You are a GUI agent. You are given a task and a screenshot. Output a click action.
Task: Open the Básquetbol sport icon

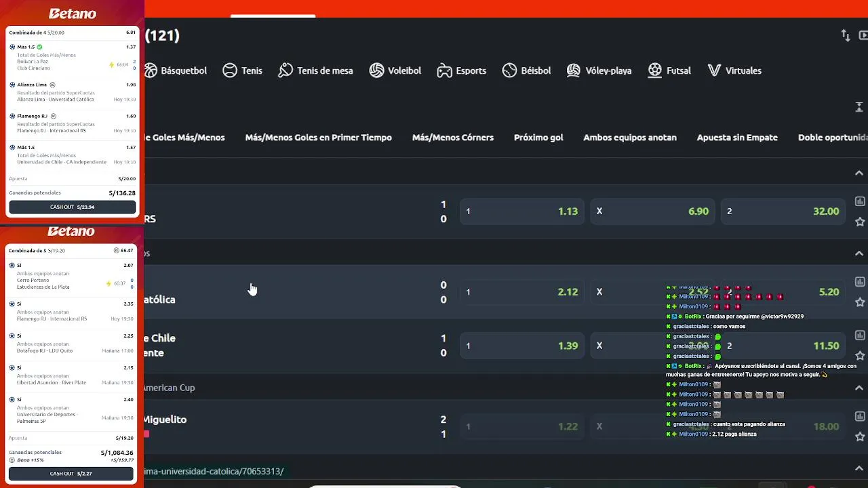[151, 70]
